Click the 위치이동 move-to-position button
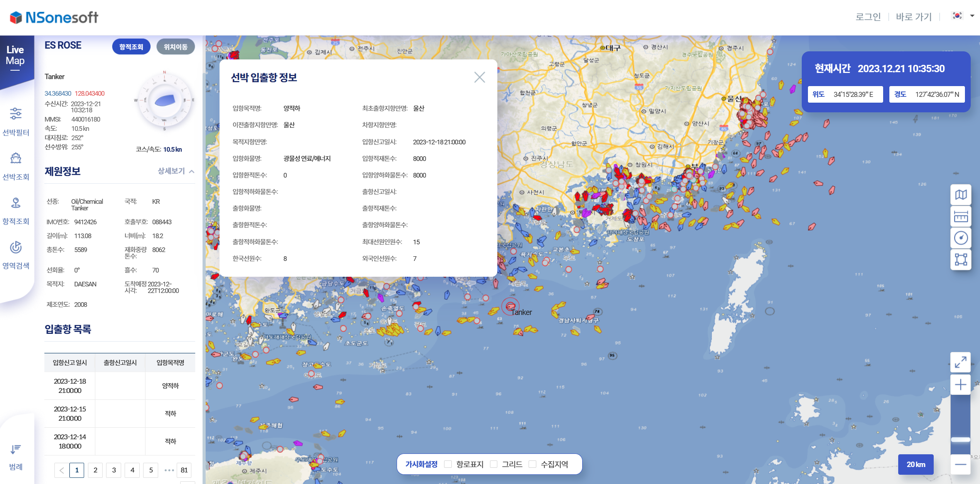This screenshot has width=980, height=484. pyautogui.click(x=176, y=47)
